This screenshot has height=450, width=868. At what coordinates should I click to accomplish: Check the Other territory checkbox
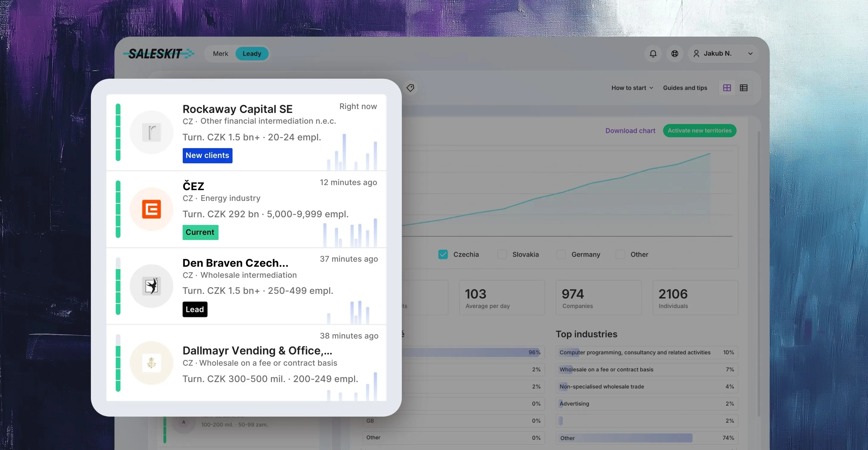tap(620, 254)
